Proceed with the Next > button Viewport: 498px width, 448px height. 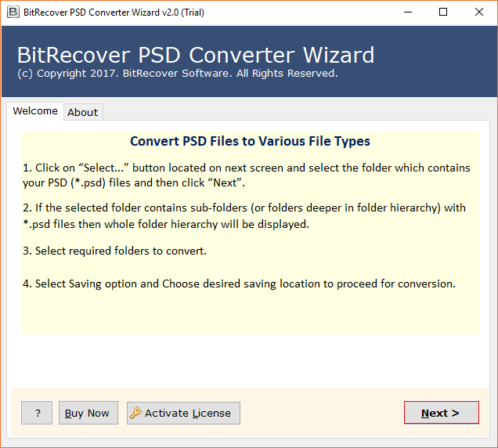point(441,413)
